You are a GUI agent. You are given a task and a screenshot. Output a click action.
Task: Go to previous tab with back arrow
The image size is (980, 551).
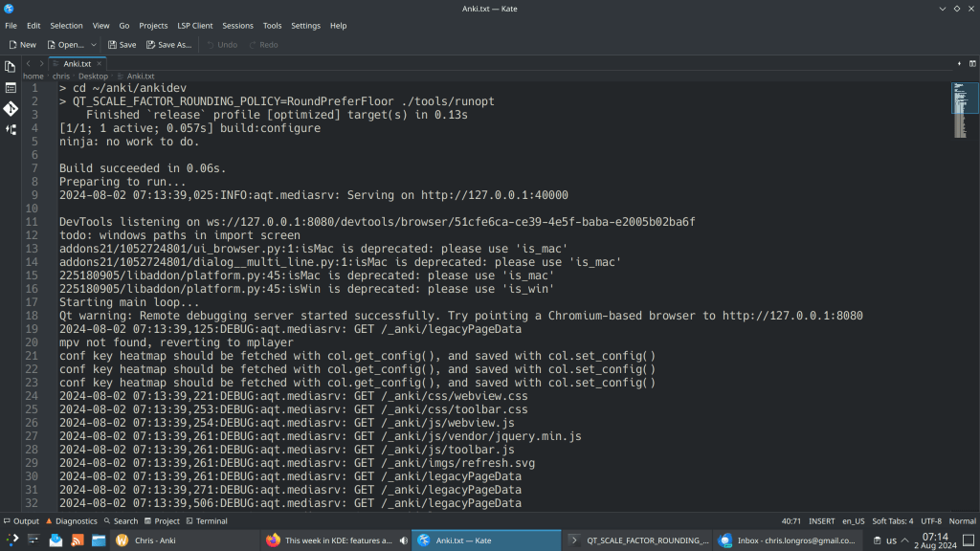tap(29, 63)
